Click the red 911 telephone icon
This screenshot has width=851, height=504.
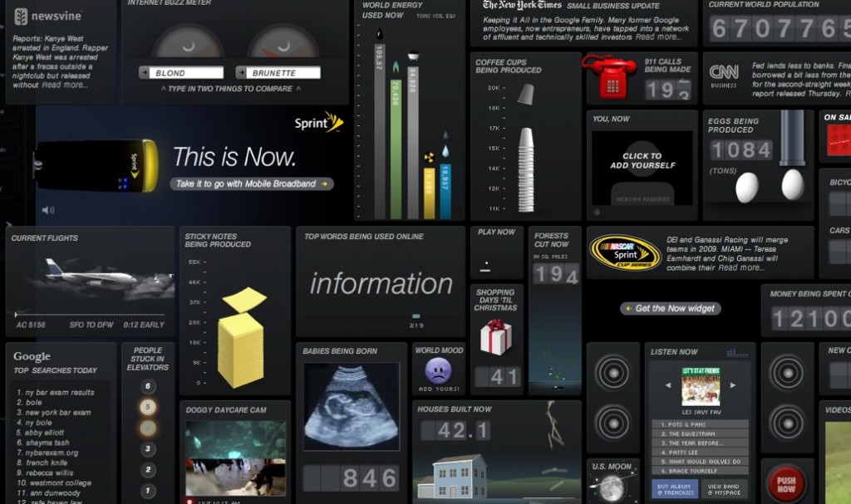(608, 76)
